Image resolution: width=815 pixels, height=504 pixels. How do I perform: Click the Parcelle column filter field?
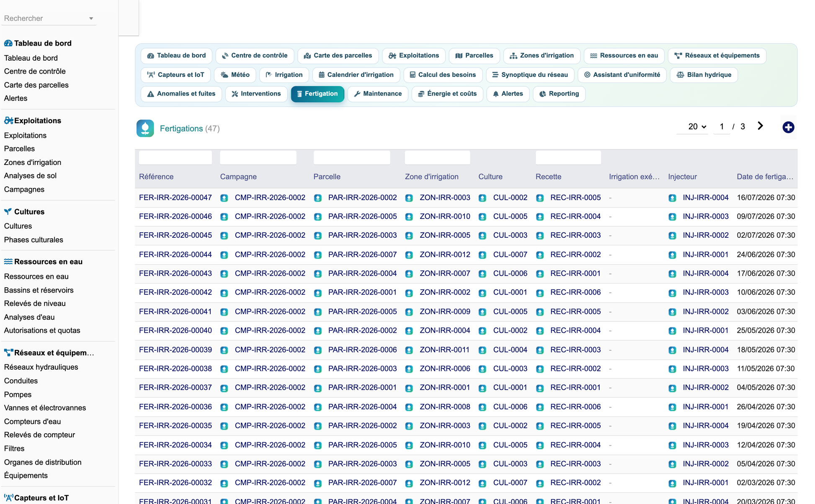[352, 157]
